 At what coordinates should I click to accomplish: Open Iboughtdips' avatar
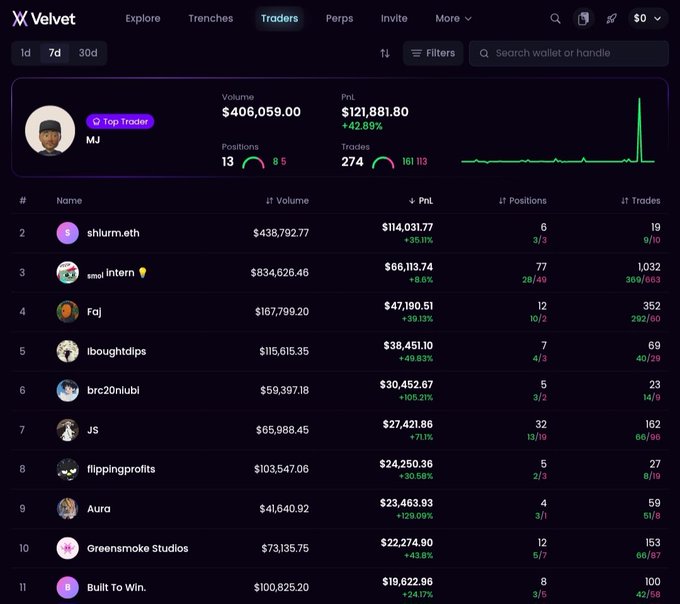click(68, 351)
